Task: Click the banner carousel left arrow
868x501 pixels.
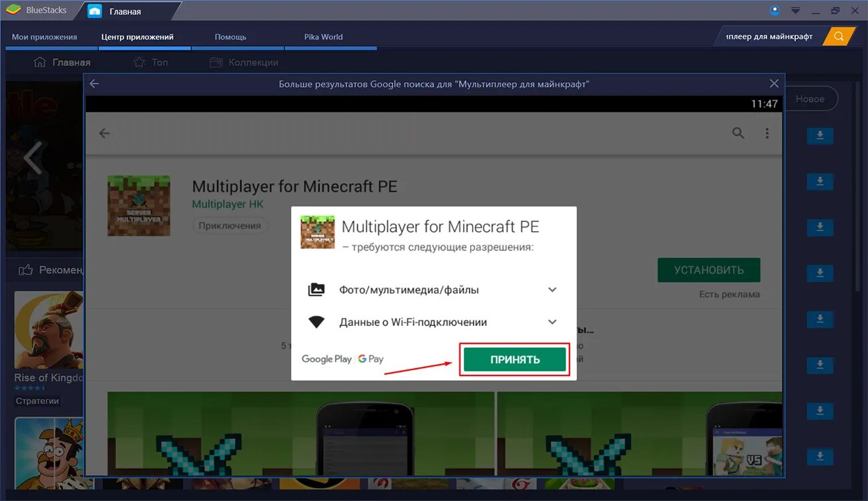Action: [x=31, y=158]
